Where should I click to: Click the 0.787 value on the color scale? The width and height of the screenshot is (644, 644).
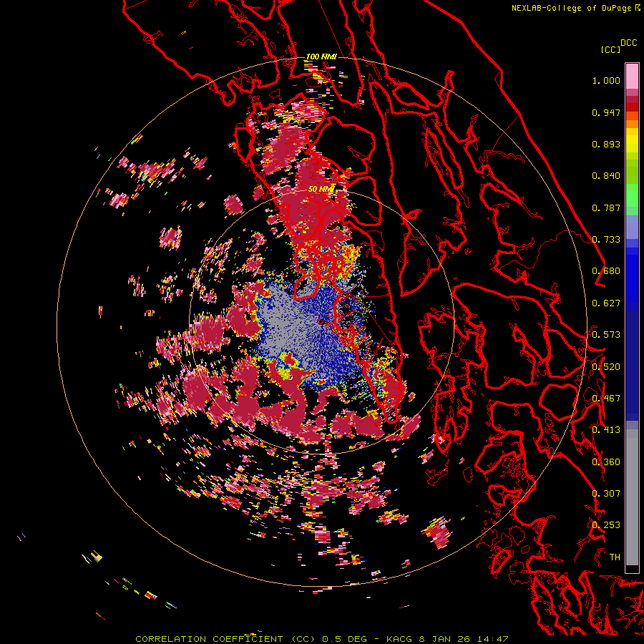pyautogui.click(x=606, y=208)
